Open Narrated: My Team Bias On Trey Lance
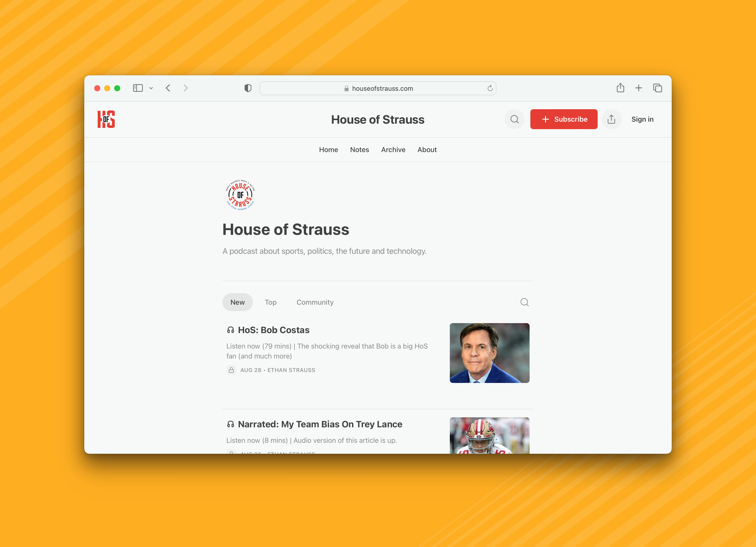 pyautogui.click(x=320, y=424)
